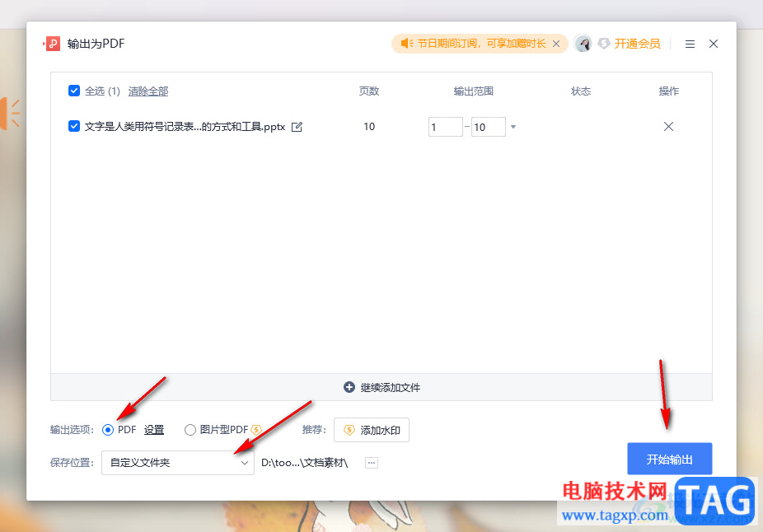
Task: Select the PDF output radio button
Action: 108,430
